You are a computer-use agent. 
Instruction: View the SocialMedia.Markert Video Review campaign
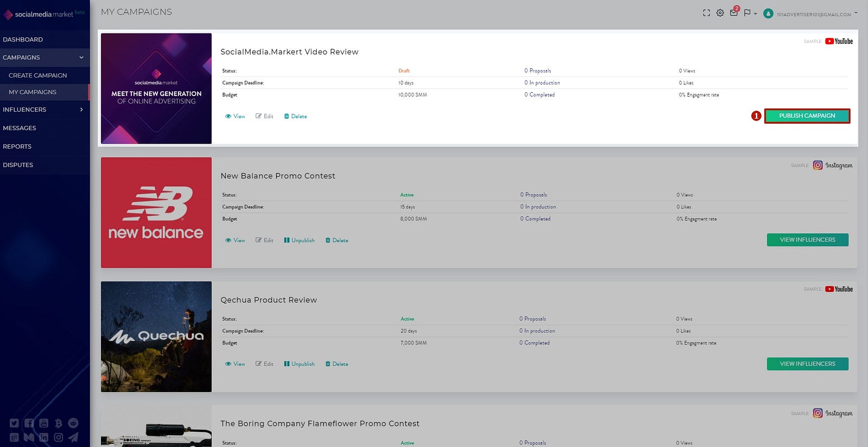(235, 116)
